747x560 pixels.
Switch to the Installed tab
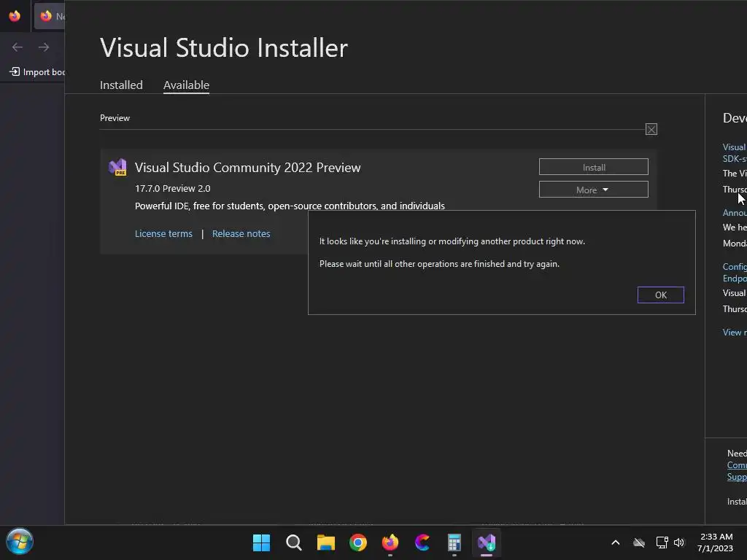pos(121,85)
